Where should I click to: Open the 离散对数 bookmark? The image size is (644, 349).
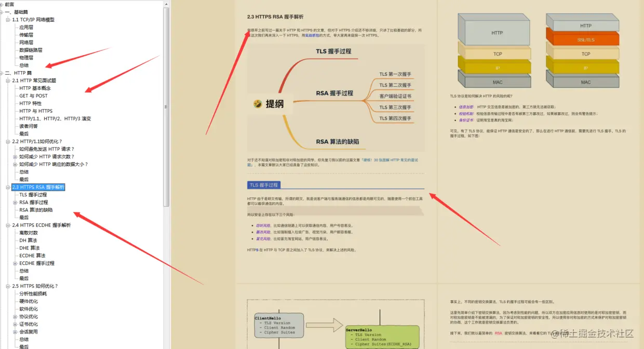(x=29, y=233)
